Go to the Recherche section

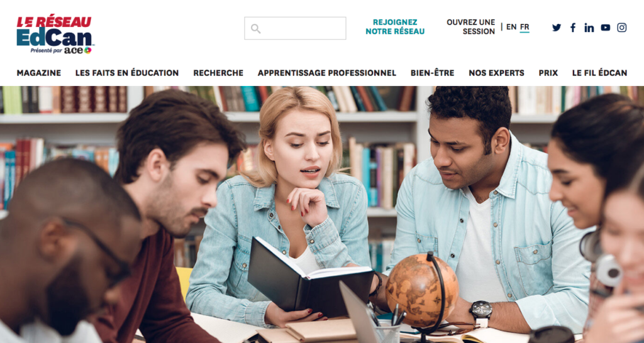(218, 73)
